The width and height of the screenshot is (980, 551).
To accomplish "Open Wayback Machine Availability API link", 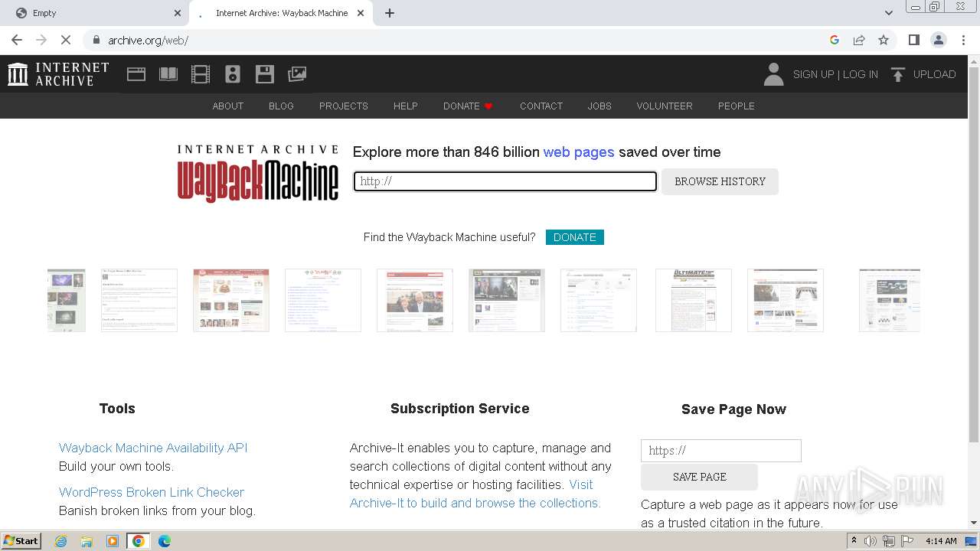I will point(153,448).
